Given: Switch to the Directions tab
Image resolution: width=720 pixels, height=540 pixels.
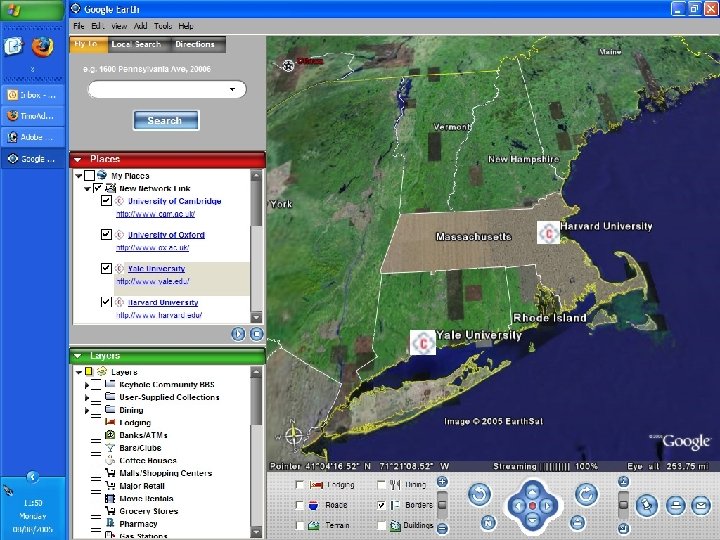Looking at the screenshot, I should tap(195, 45).
